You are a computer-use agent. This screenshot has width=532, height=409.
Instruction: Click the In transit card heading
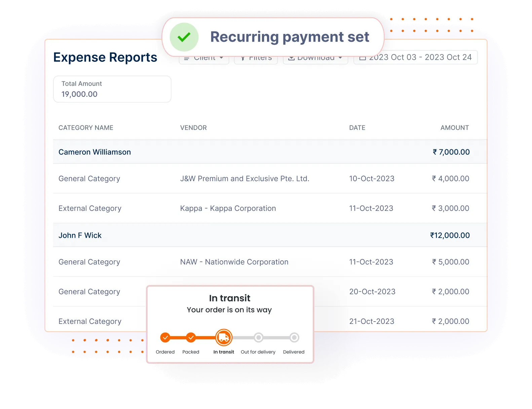[x=230, y=298]
